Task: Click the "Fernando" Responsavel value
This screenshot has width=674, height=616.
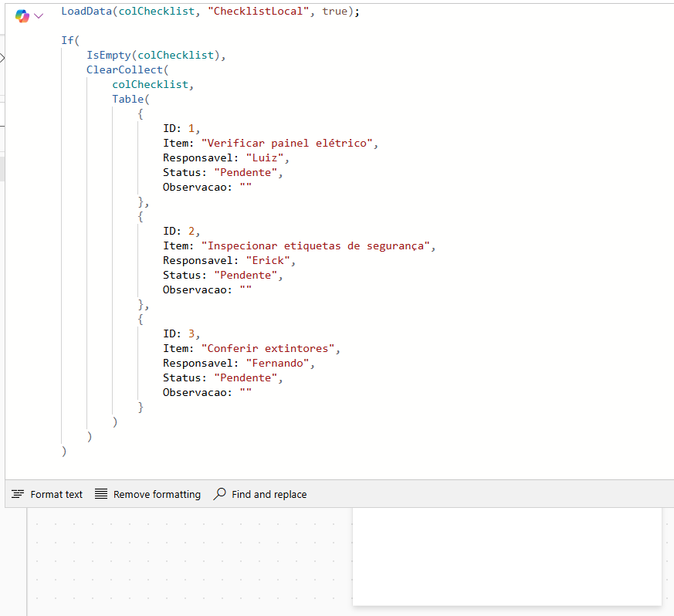Action: point(279,363)
